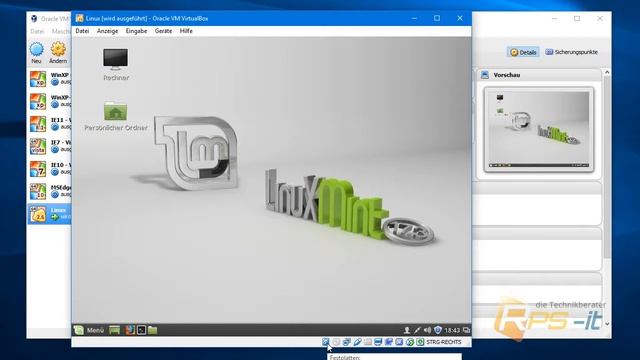Click the mouse integration status icon
The width and height of the screenshot is (640, 360).
[410, 342]
